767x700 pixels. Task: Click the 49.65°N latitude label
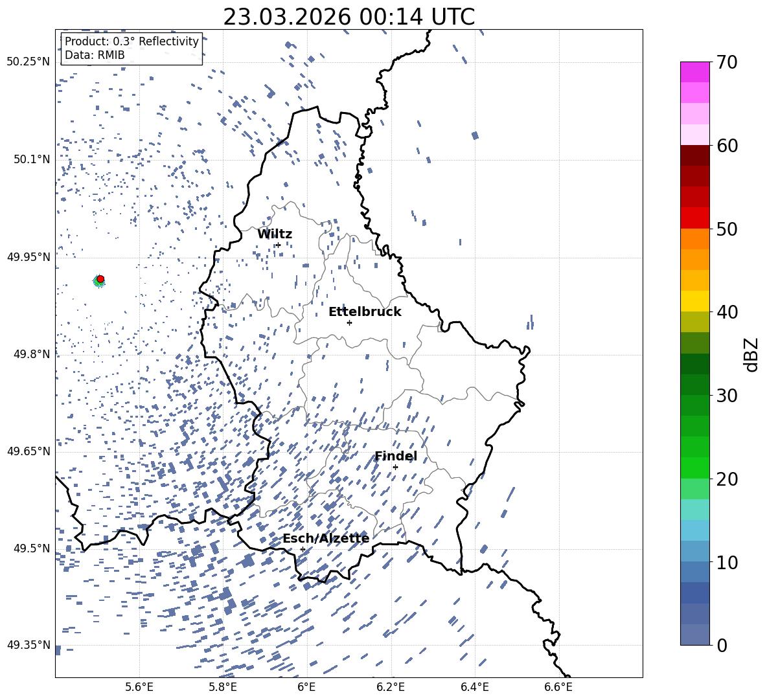[29, 451]
